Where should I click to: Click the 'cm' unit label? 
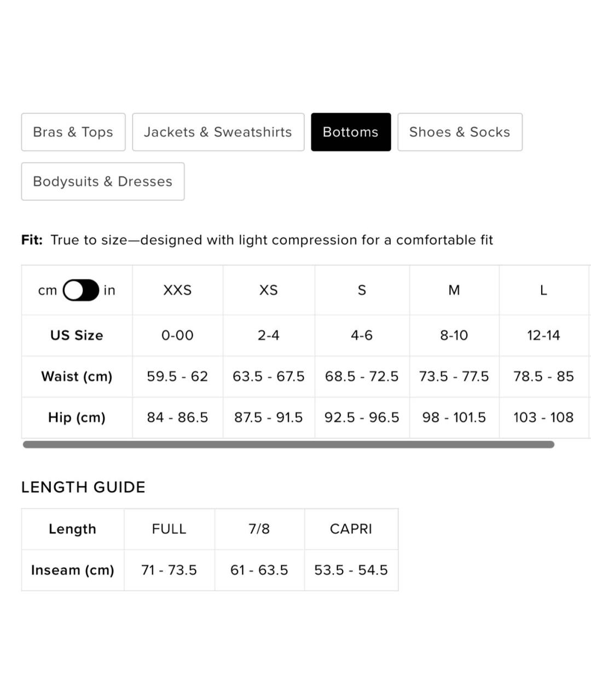coord(48,290)
